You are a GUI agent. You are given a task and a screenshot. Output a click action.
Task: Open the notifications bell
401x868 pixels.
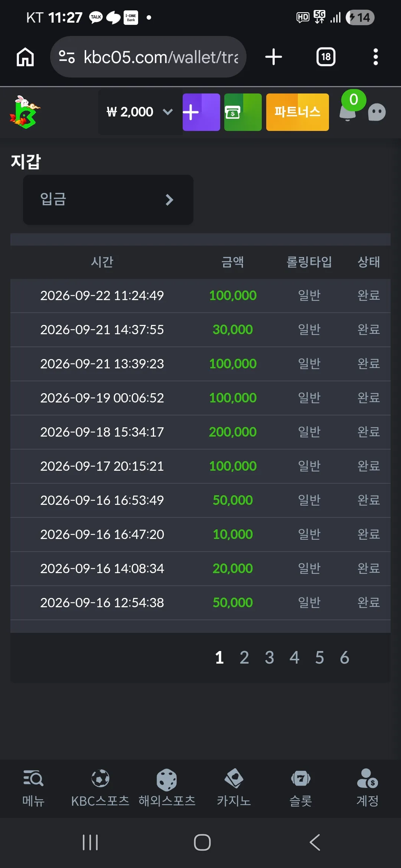click(348, 111)
